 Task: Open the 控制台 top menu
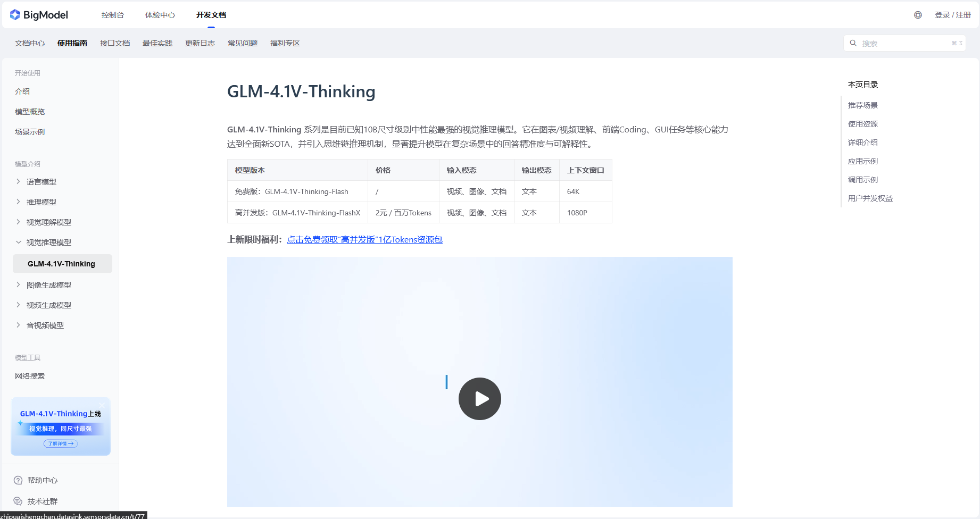pyautogui.click(x=113, y=15)
